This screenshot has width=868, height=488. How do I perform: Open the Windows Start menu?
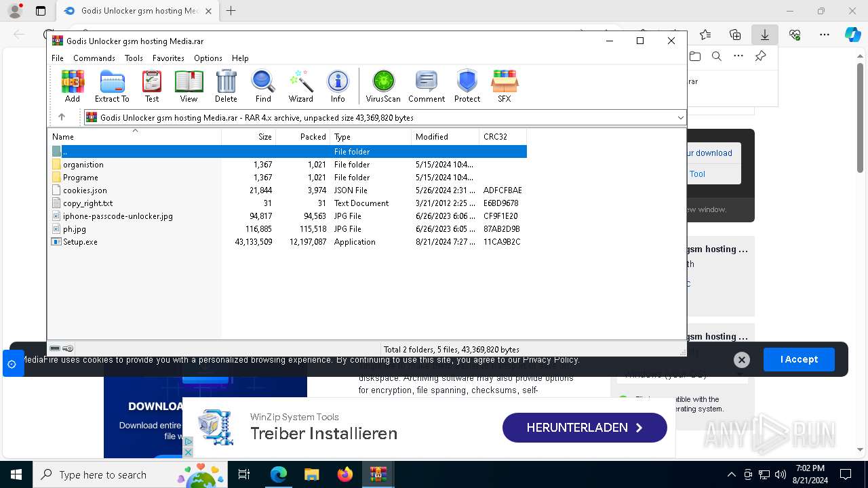[16, 474]
